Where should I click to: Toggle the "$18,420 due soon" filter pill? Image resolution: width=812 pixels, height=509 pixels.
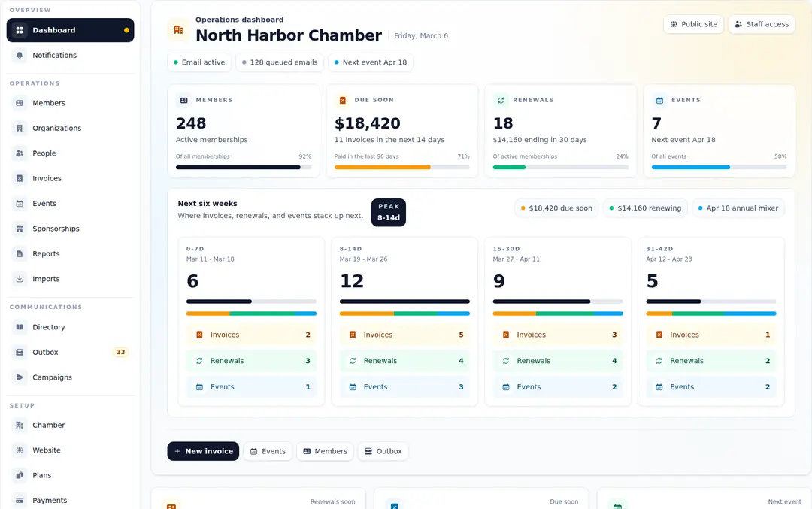(x=556, y=208)
